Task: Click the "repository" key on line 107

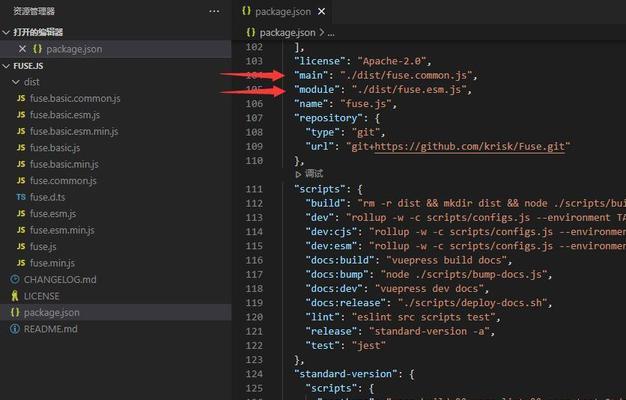Action: pyautogui.click(x=328, y=118)
